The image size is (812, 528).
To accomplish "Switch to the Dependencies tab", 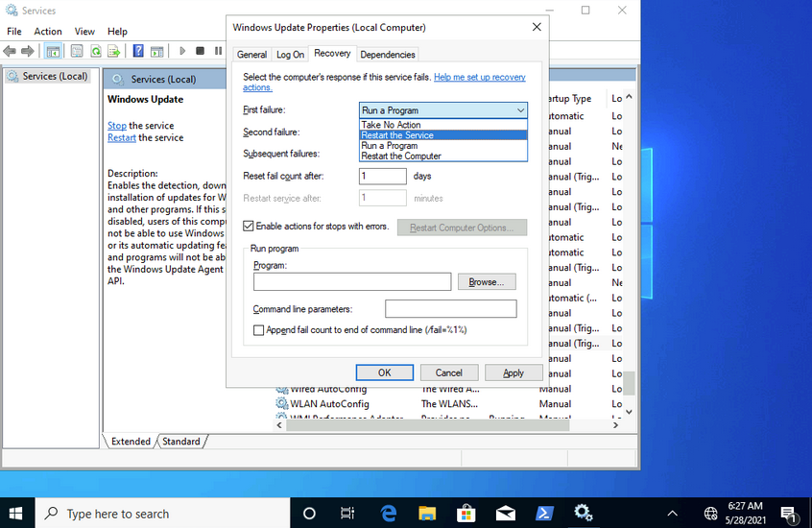I will (388, 55).
